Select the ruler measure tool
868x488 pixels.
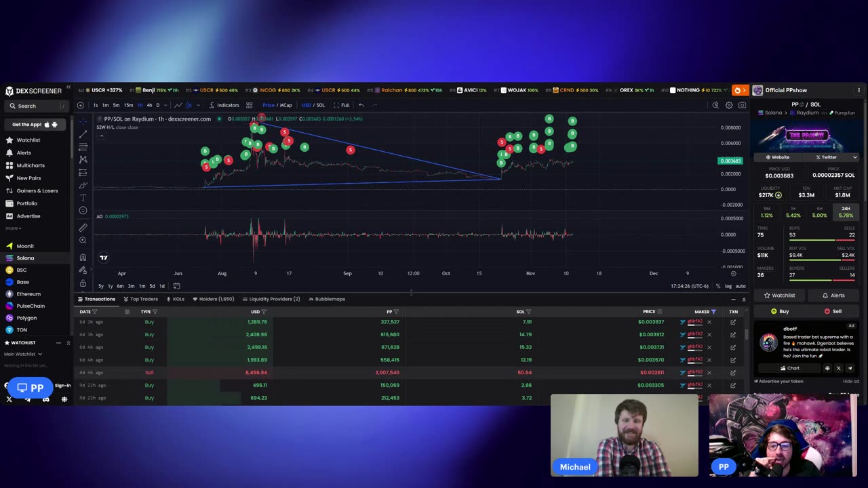(x=83, y=228)
